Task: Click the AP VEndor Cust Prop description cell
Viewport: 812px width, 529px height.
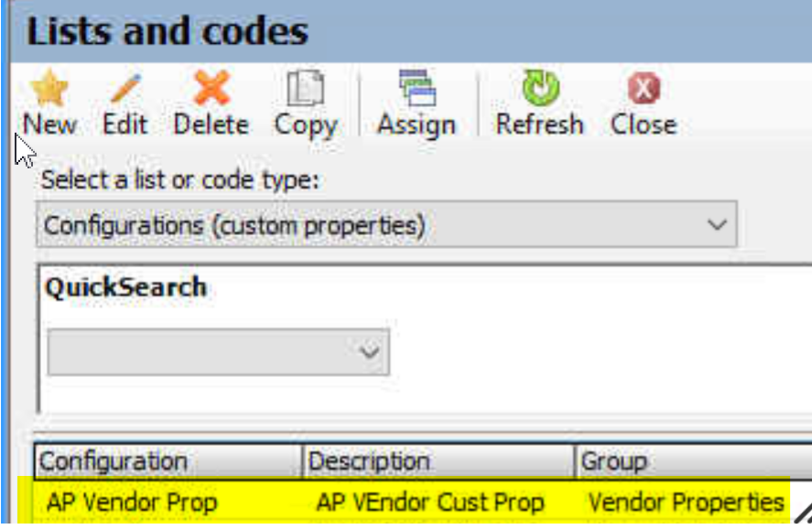Action: point(430,502)
